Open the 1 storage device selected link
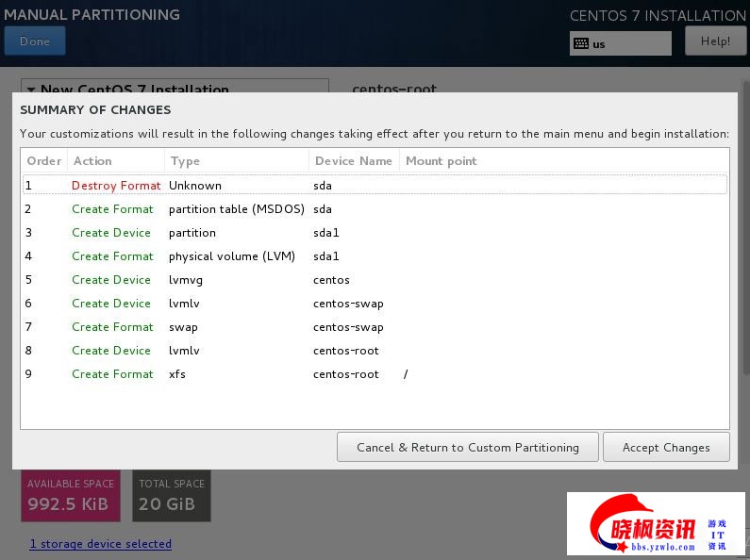The height and width of the screenshot is (560, 750). click(100, 544)
